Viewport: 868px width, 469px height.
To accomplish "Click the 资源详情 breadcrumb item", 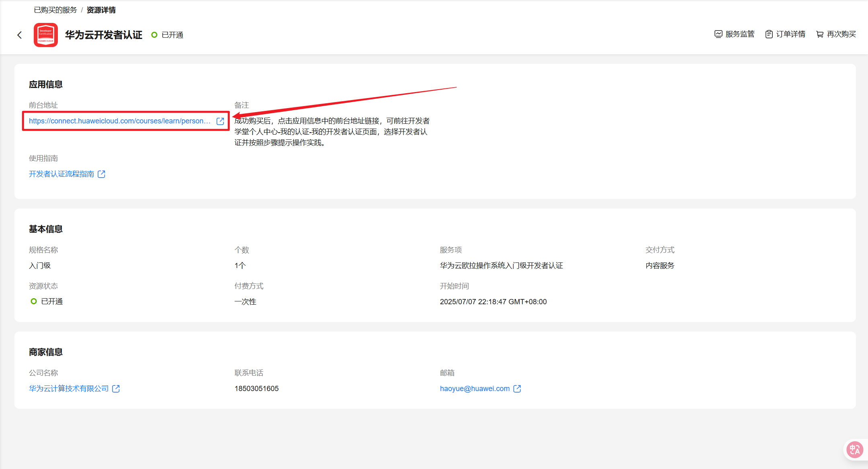I will pos(101,10).
